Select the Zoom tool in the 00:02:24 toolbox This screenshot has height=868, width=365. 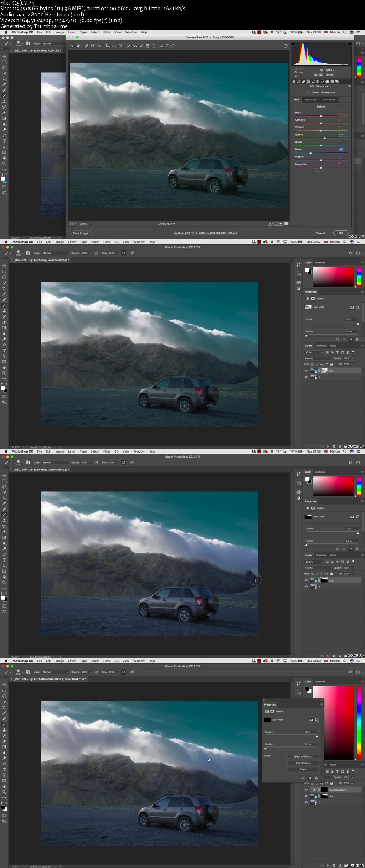[4, 373]
